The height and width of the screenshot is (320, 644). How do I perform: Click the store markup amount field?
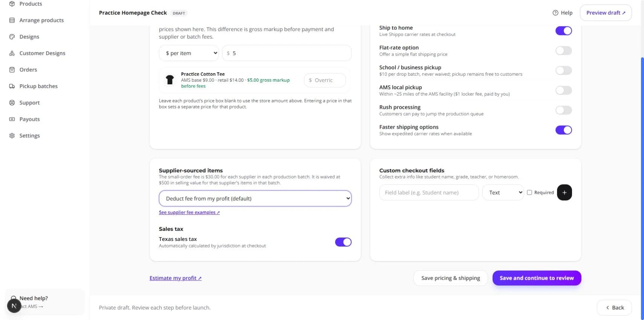coord(287,53)
